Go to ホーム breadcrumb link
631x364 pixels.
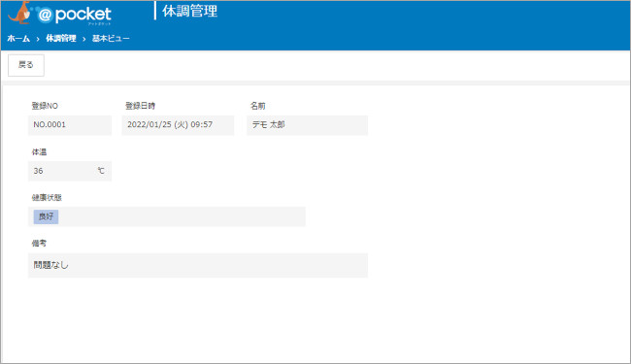pyautogui.click(x=18, y=39)
